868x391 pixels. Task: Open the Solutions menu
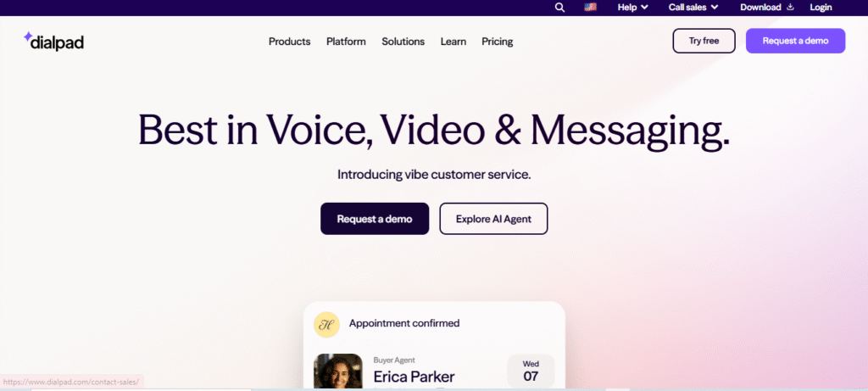click(x=403, y=42)
